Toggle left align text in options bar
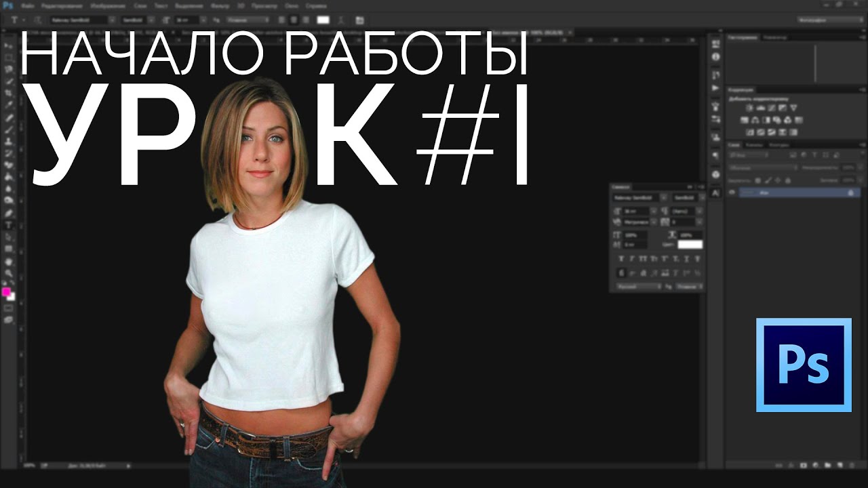This screenshot has width=868, height=488. (281, 20)
